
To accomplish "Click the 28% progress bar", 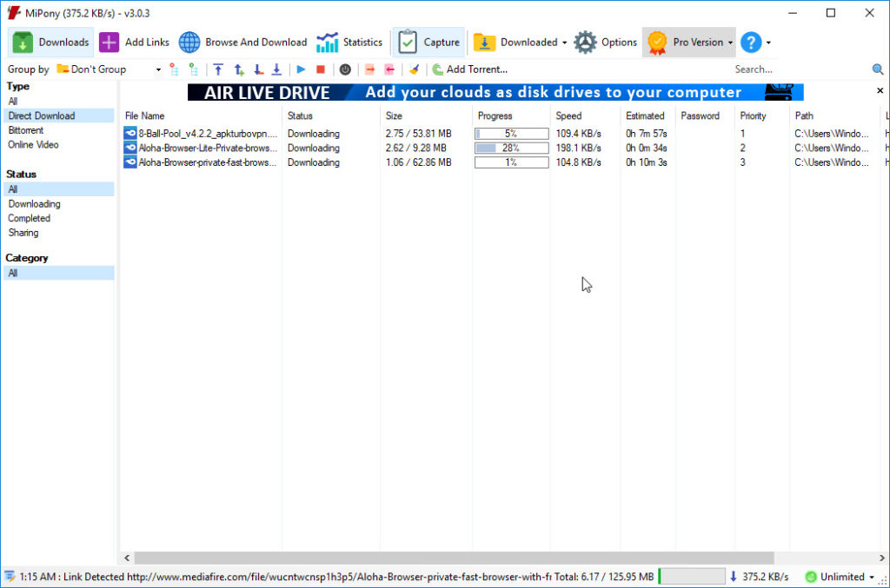I will [x=511, y=148].
